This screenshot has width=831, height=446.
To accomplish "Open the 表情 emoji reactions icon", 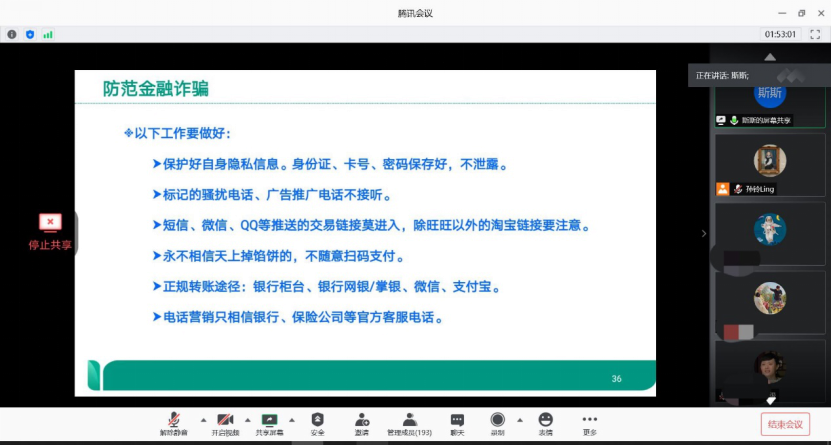I will (x=545, y=420).
